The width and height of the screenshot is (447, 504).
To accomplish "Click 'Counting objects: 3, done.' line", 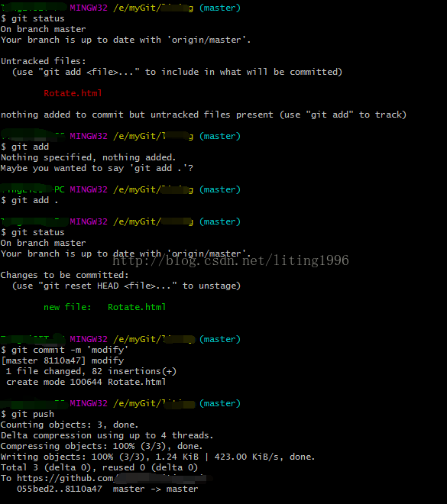I will click(70, 425).
